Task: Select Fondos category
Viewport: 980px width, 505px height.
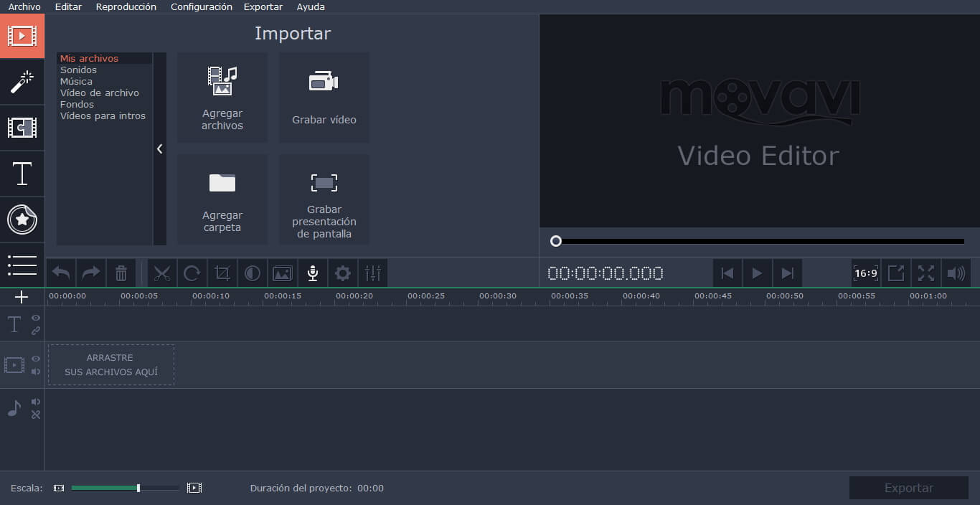Action: pyautogui.click(x=104, y=104)
